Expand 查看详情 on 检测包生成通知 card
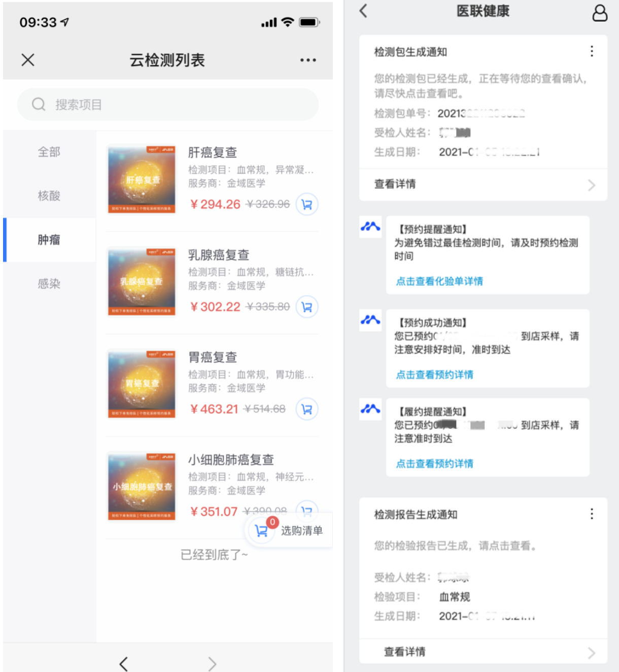619x672 pixels. click(483, 184)
